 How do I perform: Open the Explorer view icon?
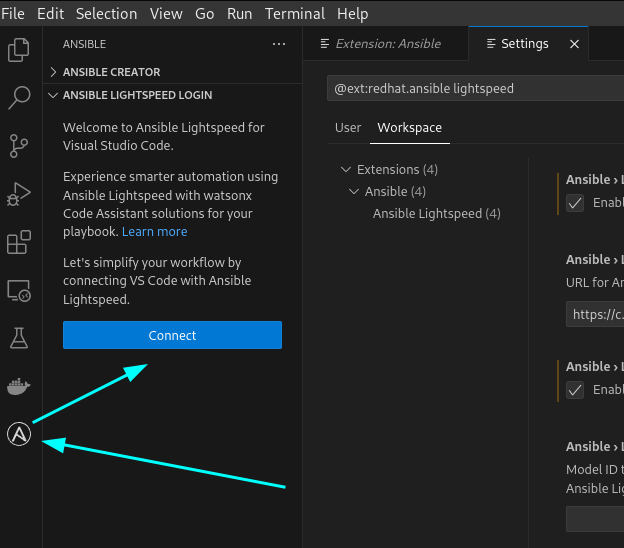(19, 50)
